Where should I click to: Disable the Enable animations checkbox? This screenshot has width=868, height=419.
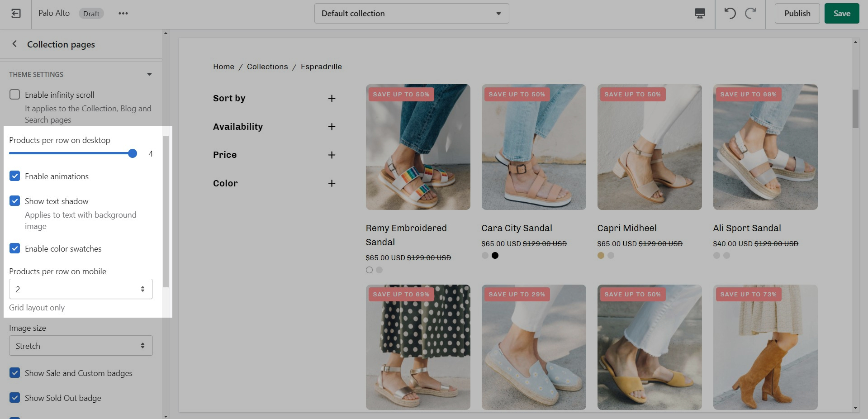click(x=15, y=176)
